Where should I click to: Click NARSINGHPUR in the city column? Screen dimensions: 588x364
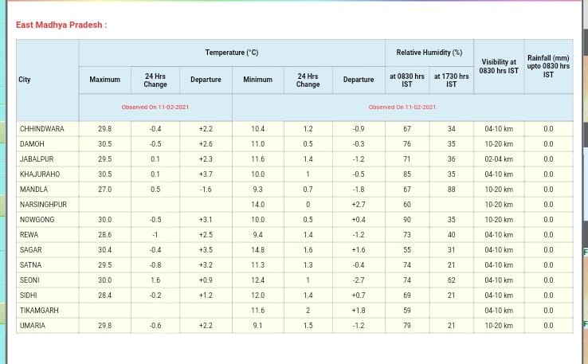tap(43, 205)
